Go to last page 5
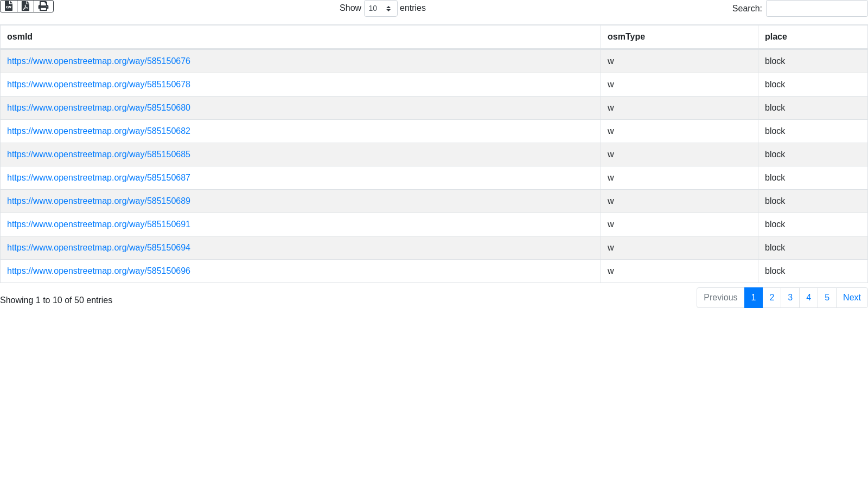Viewport: 868px width, 488px height. 827,298
